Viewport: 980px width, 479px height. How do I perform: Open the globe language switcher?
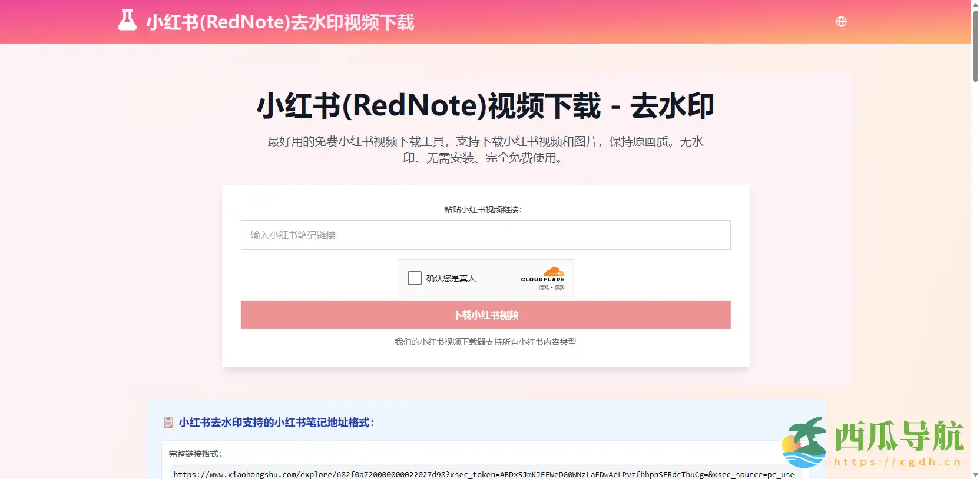(x=841, y=22)
